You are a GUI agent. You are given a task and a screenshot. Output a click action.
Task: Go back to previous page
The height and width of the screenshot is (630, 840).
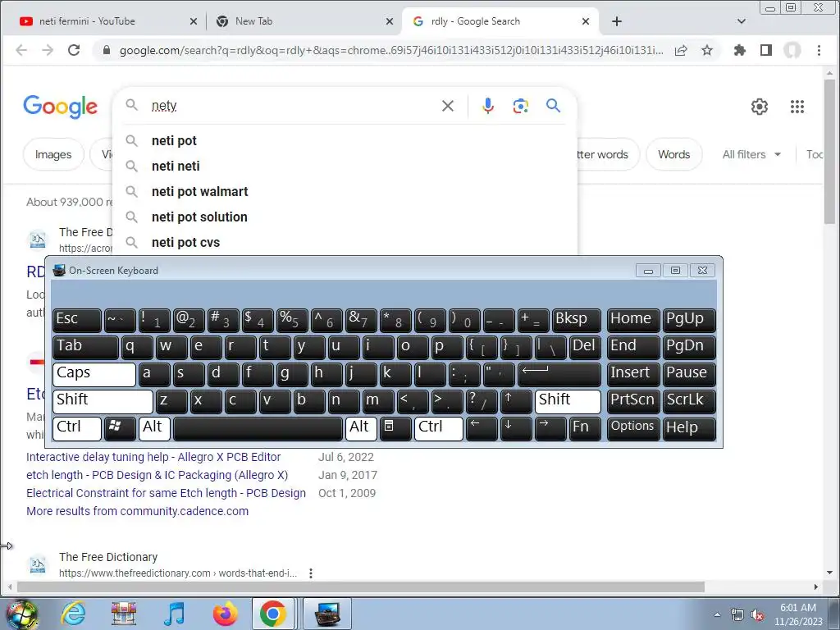click(x=21, y=50)
